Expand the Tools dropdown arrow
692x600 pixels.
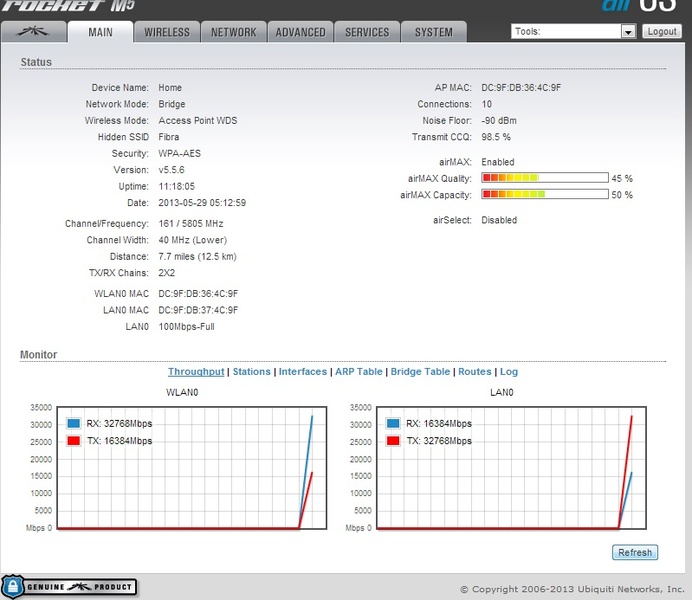(x=628, y=31)
